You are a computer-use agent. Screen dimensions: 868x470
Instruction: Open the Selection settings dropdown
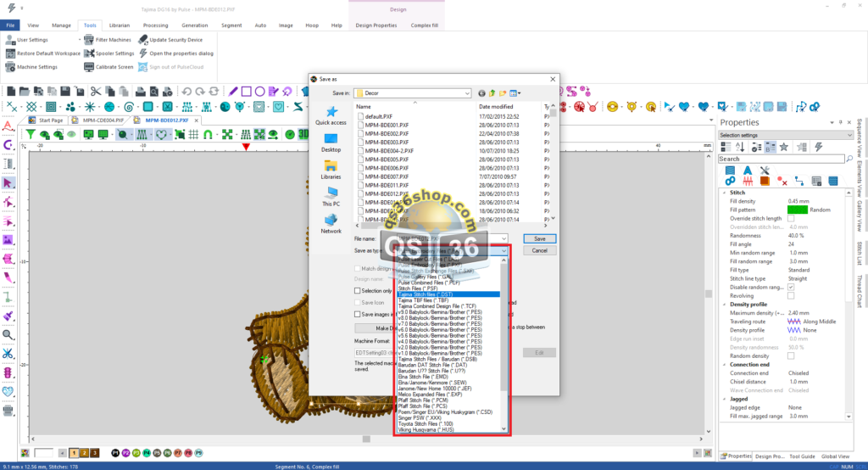click(x=786, y=135)
